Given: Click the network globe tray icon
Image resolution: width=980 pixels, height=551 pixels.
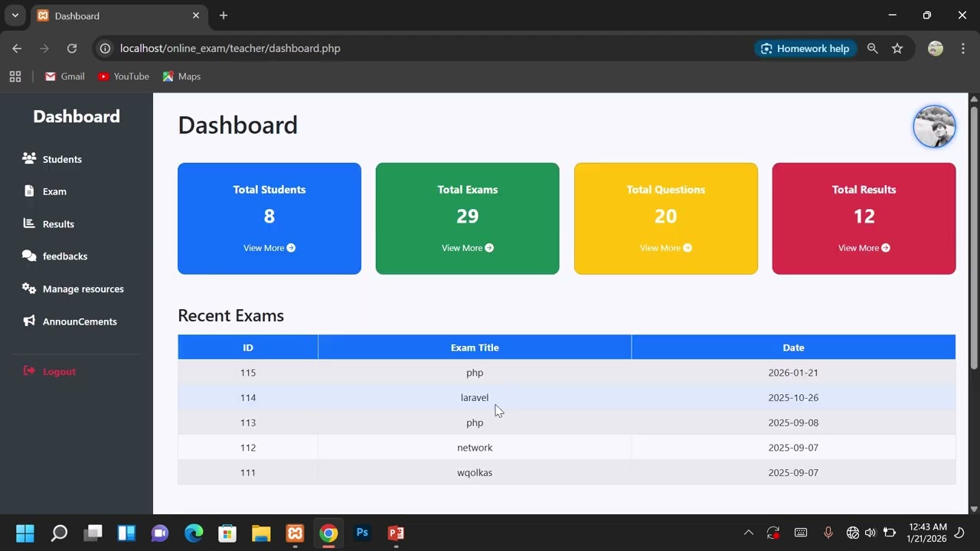Looking at the screenshot, I should click(852, 533).
